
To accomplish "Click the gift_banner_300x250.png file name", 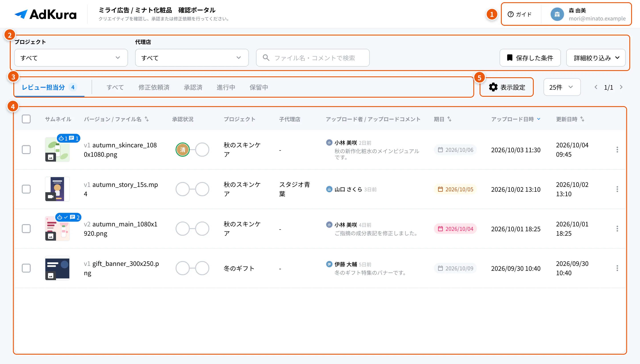I will click(121, 268).
